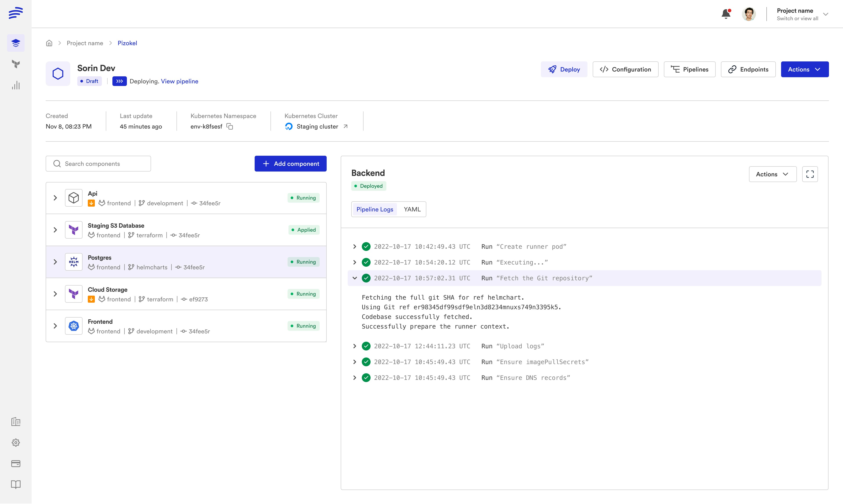
Task: Click the Sorin Dev hexagon environment icon
Action: pyautogui.click(x=58, y=74)
